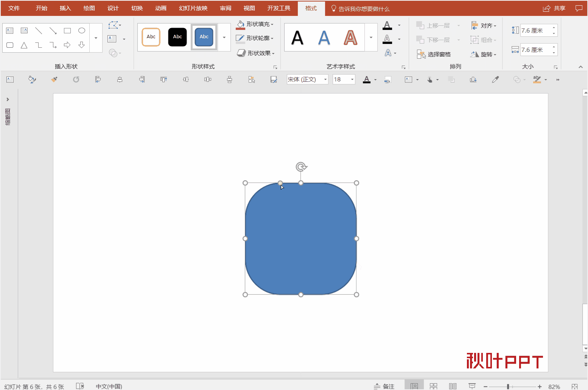Select the straight line shape
This screenshot has height=390, width=588.
(39, 31)
